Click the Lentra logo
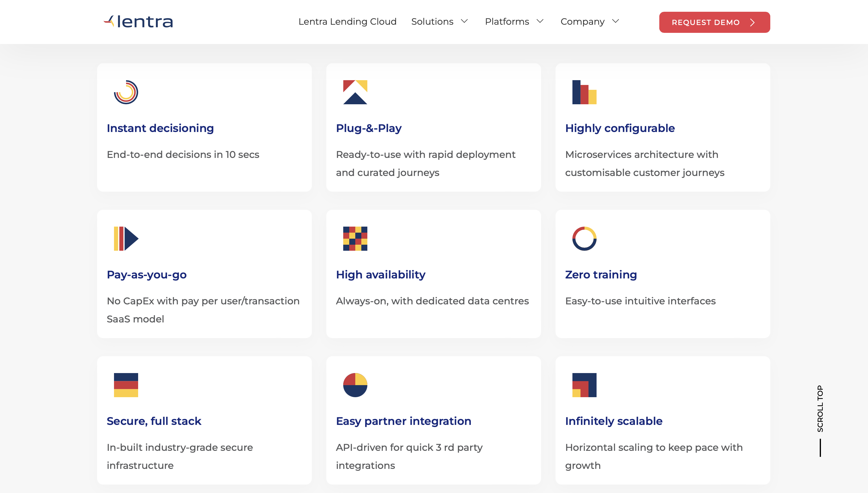Screen dimensions: 868x493 pyautogui.click(x=138, y=22)
